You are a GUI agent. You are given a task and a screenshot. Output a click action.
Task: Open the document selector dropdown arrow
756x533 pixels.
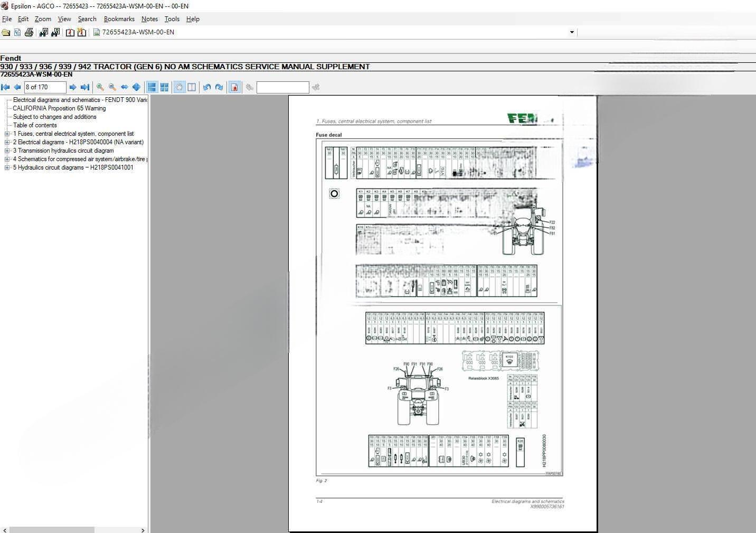coord(571,32)
